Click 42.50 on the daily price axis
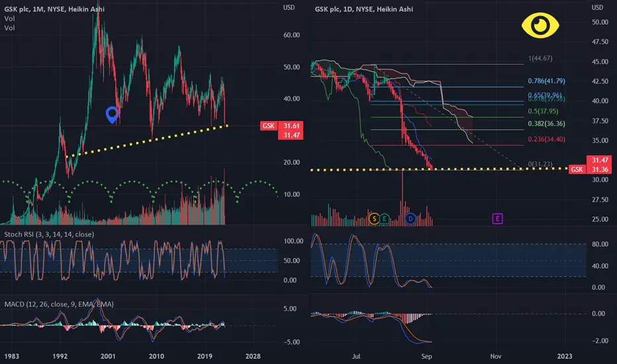 click(600, 81)
